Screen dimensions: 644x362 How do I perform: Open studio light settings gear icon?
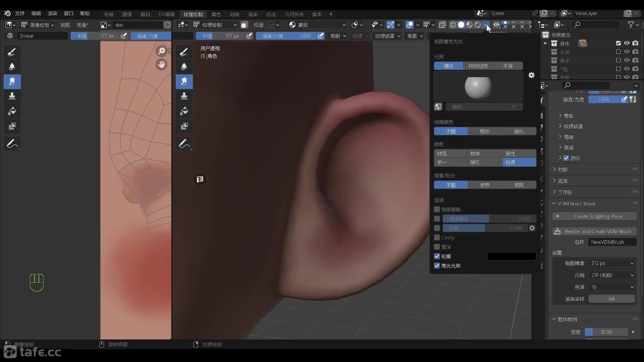pos(532,75)
